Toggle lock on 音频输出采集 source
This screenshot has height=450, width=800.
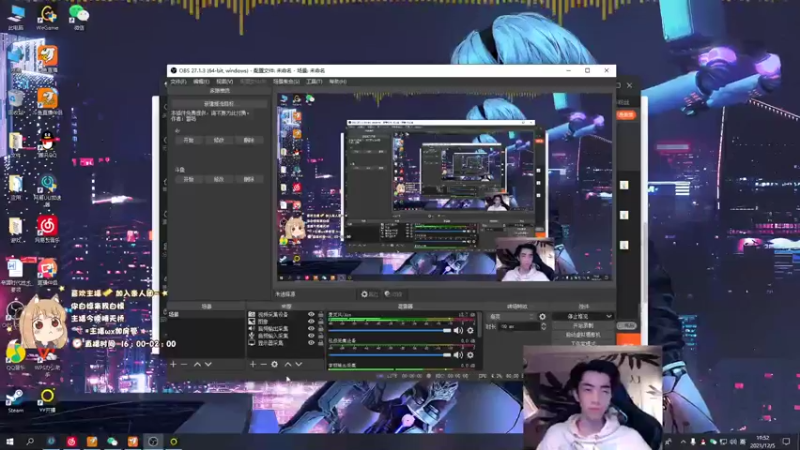(320, 329)
